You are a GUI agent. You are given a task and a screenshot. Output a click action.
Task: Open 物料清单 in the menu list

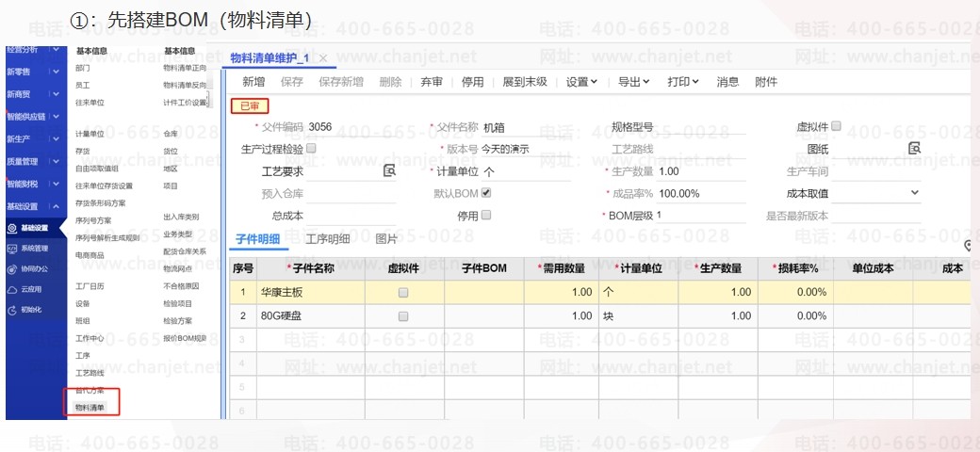(x=90, y=408)
